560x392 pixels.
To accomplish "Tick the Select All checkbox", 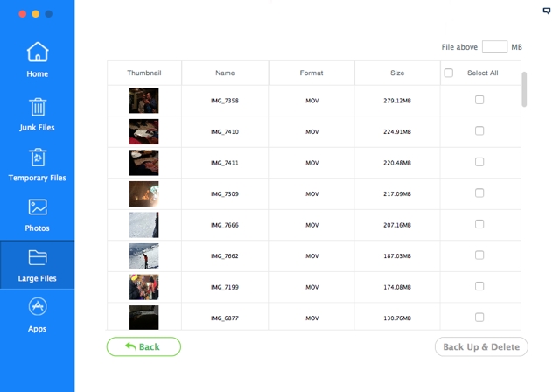I will (x=449, y=73).
